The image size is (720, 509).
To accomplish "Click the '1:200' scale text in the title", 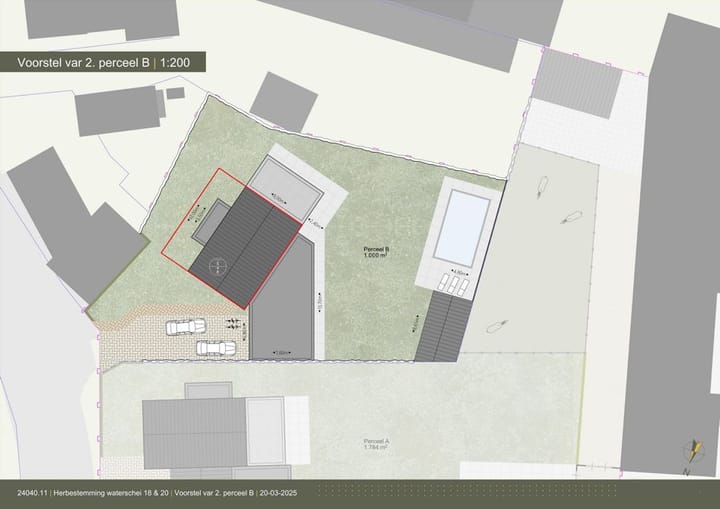I will [186, 63].
